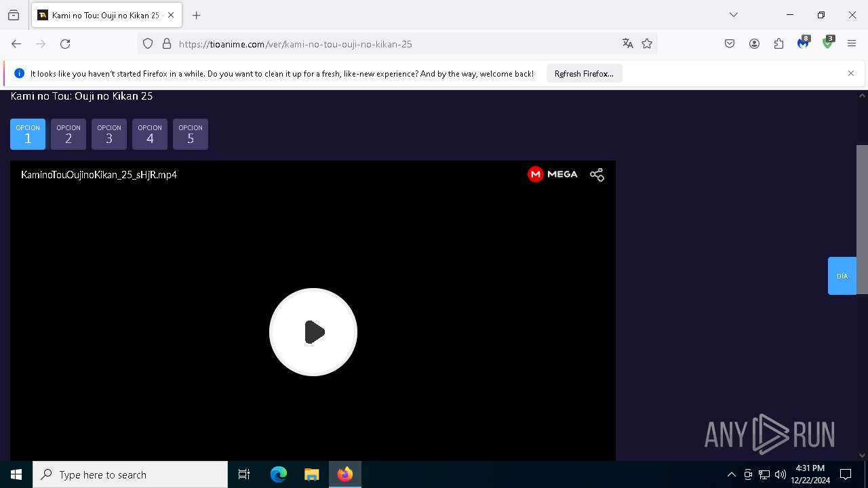The width and height of the screenshot is (868, 488).
Task: Open Task View on the taskbar
Action: [x=244, y=474]
